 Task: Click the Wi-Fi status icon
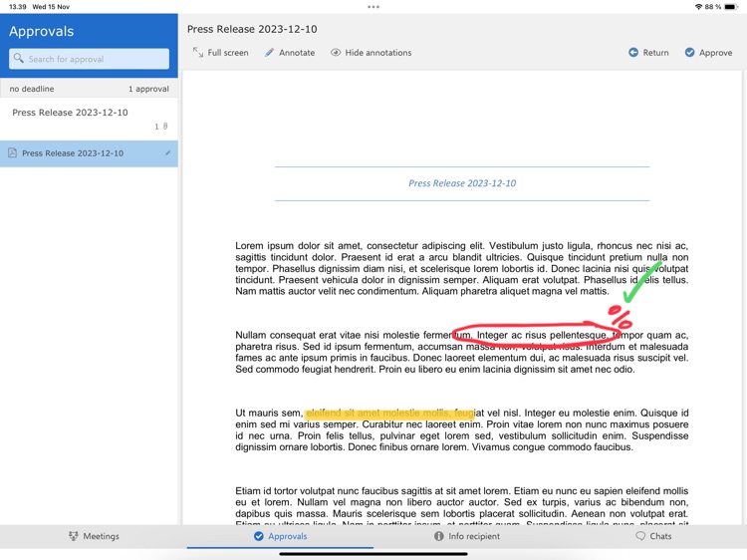[x=698, y=7]
